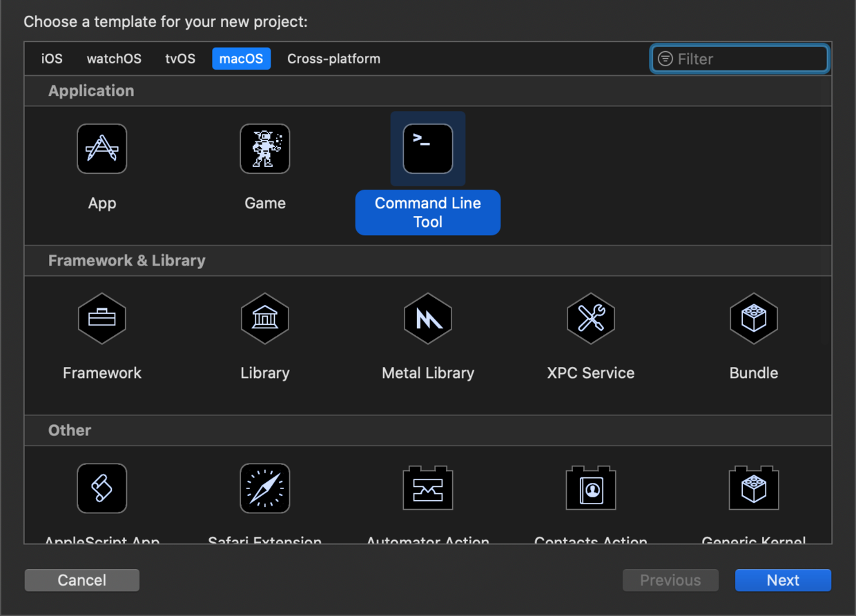
Task: Choose the Library building icon
Action: 265,318
